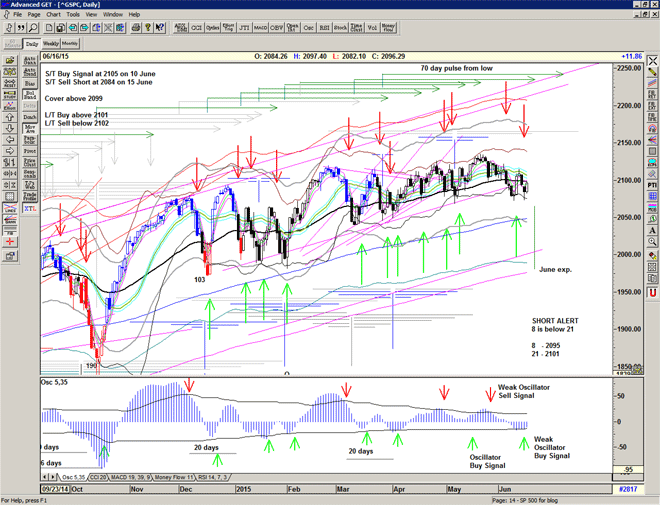Open the Chart menu
Screen dimensions: 660x505
(53, 15)
